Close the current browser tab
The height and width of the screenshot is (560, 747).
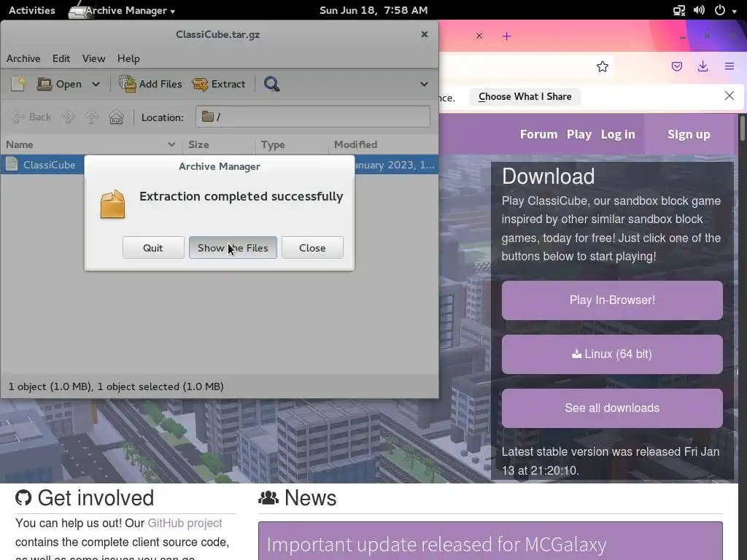479,36
